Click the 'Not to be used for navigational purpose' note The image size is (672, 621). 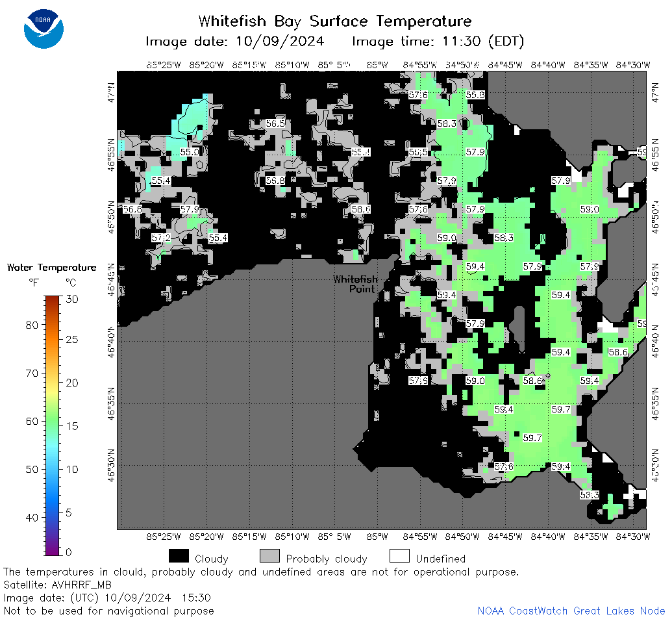click(109, 611)
